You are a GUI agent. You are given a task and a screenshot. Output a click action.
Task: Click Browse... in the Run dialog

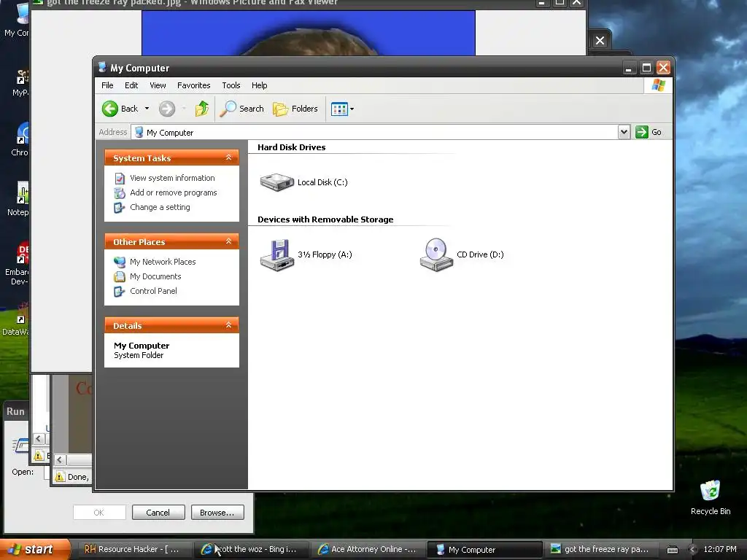[217, 513]
